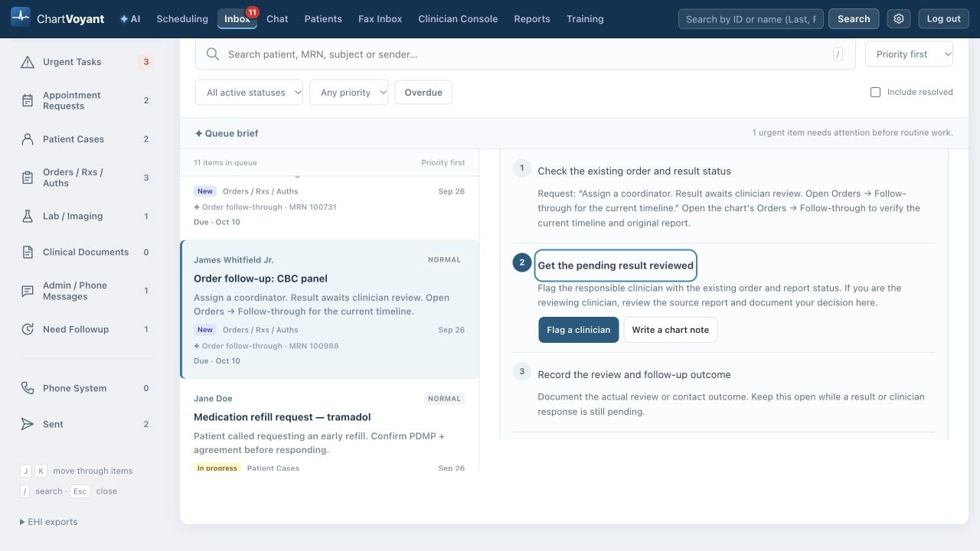The height and width of the screenshot is (551, 980).
Task: Open the Patients tab
Action: (x=323, y=19)
